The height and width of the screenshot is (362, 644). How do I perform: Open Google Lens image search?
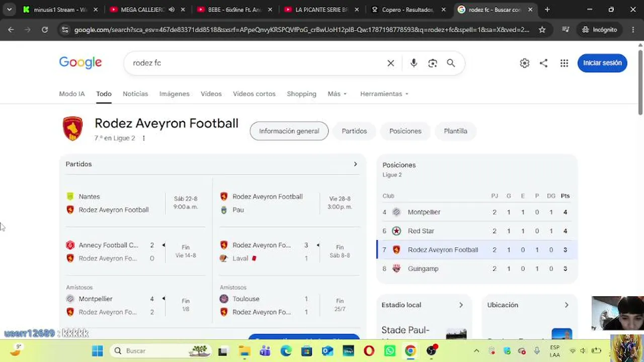(433, 63)
